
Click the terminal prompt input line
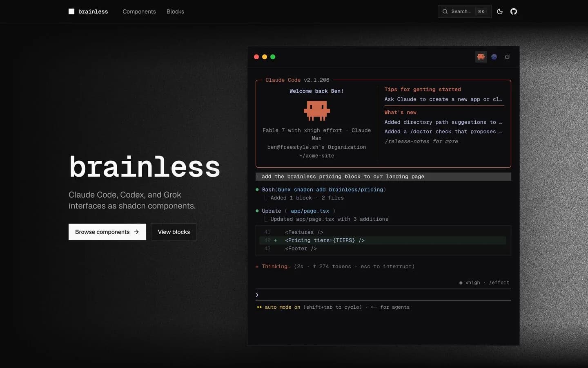(x=383, y=295)
